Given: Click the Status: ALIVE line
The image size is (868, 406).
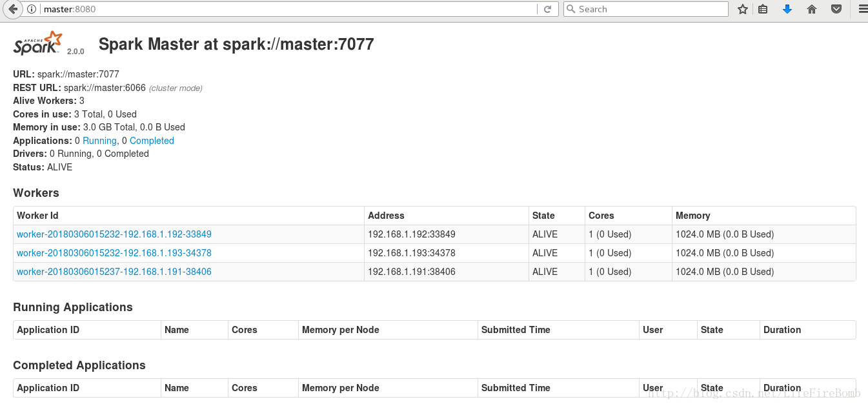Looking at the screenshot, I should [x=43, y=167].
